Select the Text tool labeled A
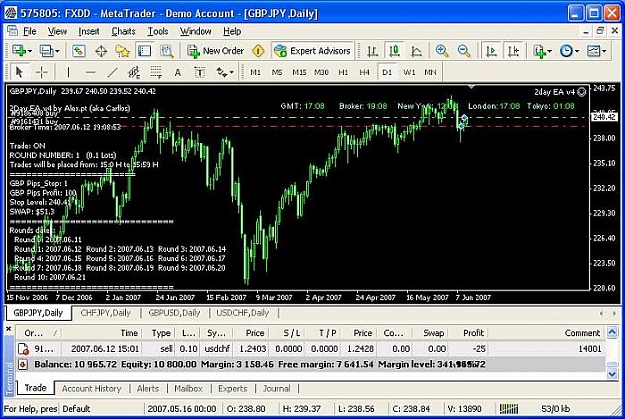Image resolution: width=625 pixels, height=419 pixels. [178, 72]
